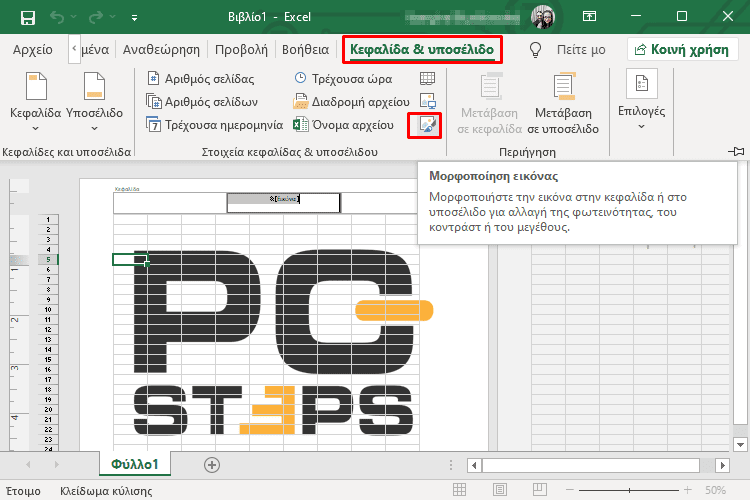The height and width of the screenshot is (500, 750).
Task: Insert Τρέχουσα ημερομηνία current date
Action: pos(214,125)
